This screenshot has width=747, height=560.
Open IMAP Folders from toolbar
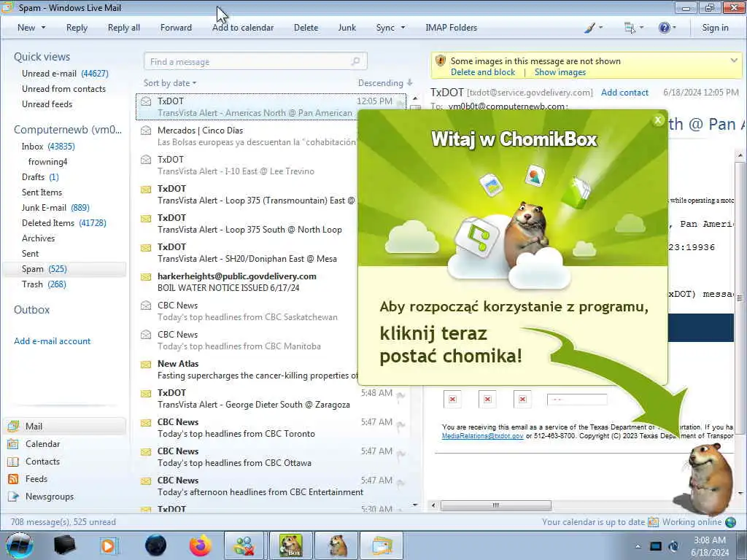pyautogui.click(x=451, y=28)
